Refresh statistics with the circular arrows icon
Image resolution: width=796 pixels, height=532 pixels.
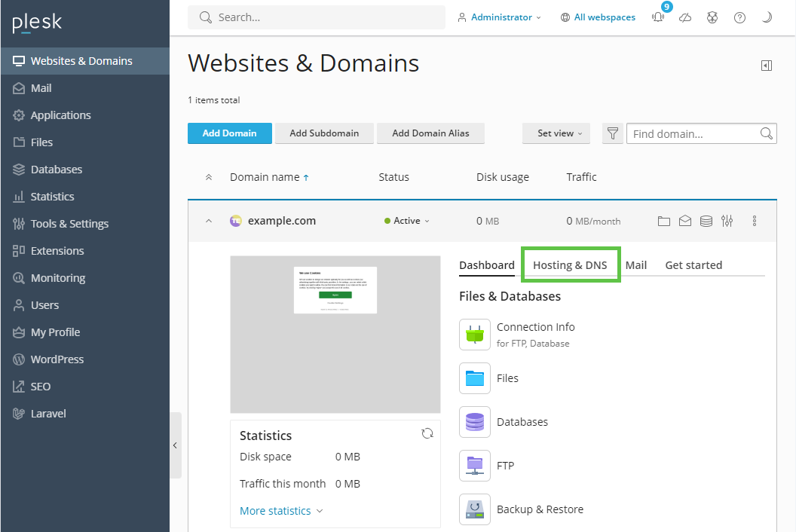pos(427,433)
